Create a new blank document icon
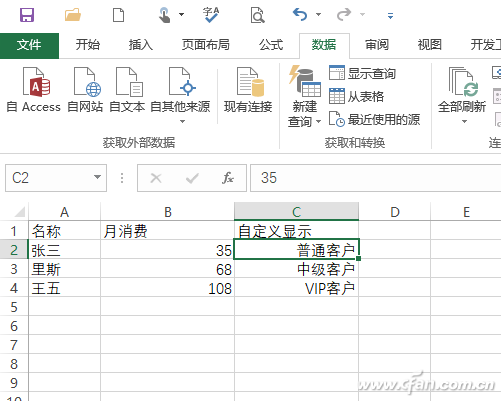Screen dimensions: 501x401 pyautogui.click(x=118, y=15)
